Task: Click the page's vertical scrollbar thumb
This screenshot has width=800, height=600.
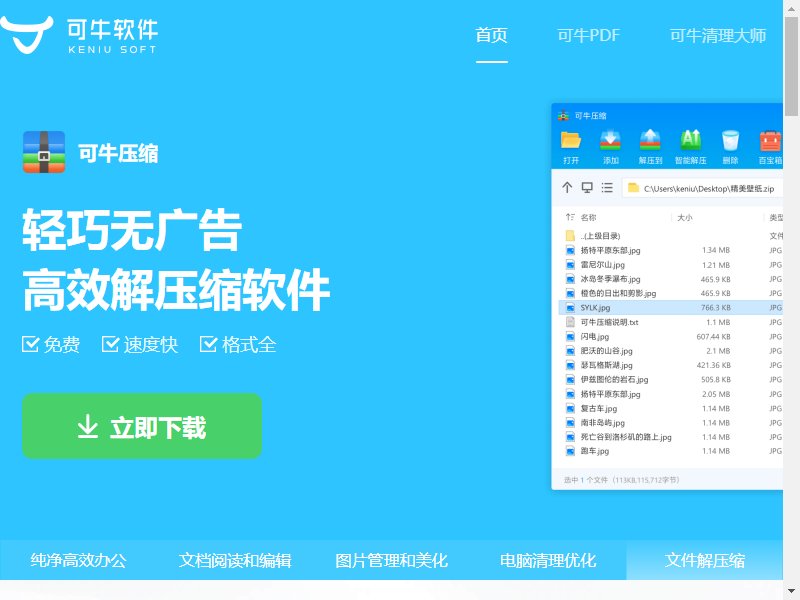Action: 791,66
